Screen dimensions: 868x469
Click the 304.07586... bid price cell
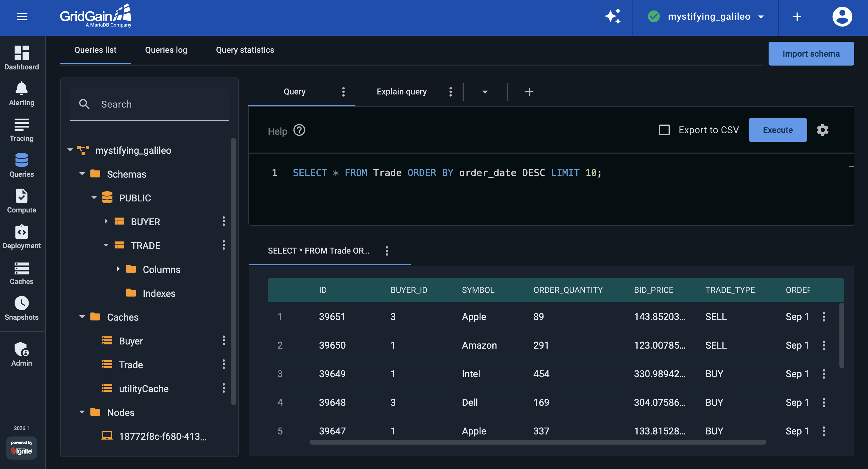click(x=659, y=403)
